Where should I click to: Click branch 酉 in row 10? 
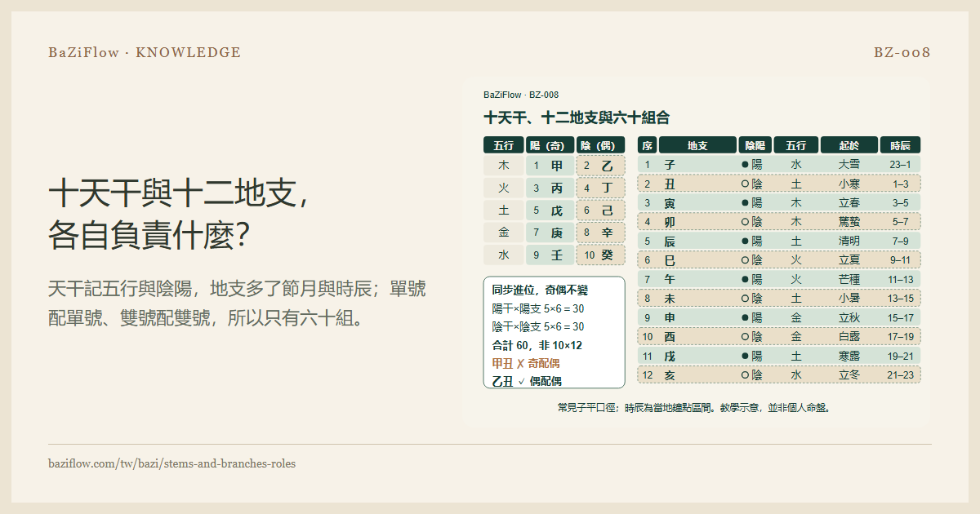pos(670,336)
